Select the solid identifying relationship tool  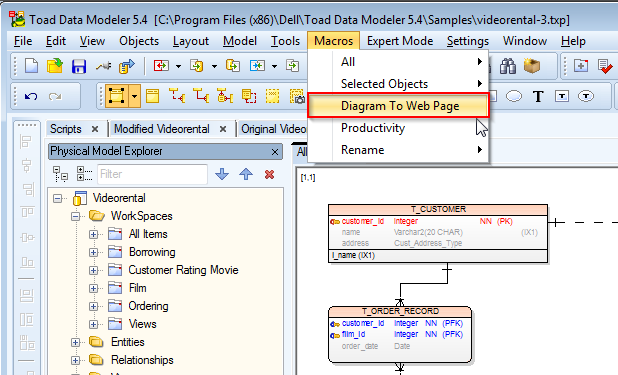coord(201,96)
